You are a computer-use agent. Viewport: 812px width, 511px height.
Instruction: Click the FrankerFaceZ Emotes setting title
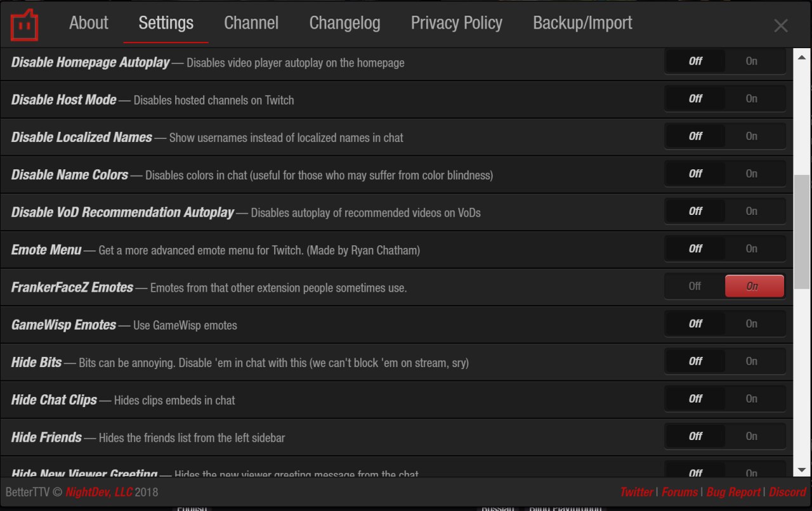point(72,287)
